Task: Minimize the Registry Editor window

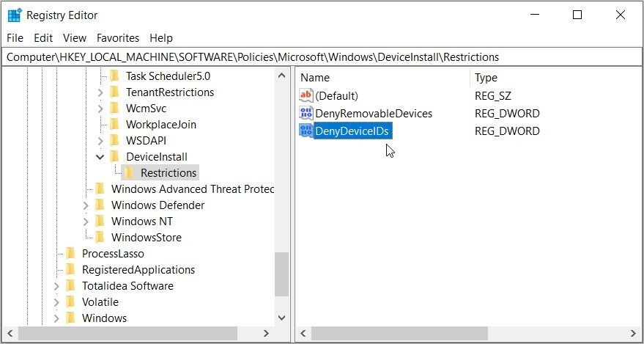Action: coord(534,15)
